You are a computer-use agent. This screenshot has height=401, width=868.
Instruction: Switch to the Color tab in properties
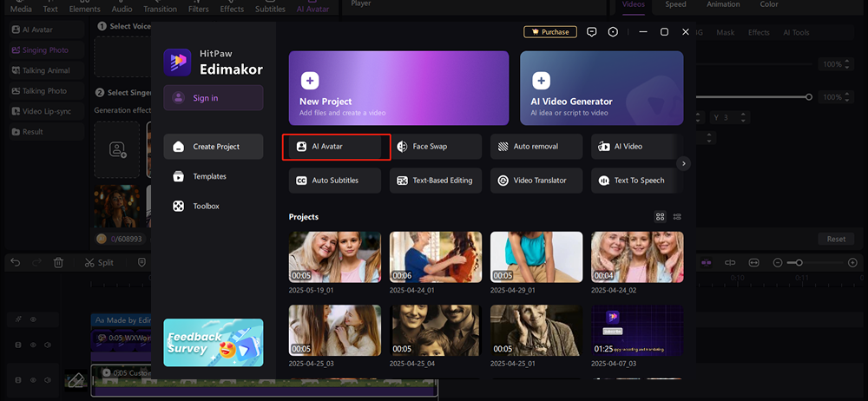tap(768, 4)
